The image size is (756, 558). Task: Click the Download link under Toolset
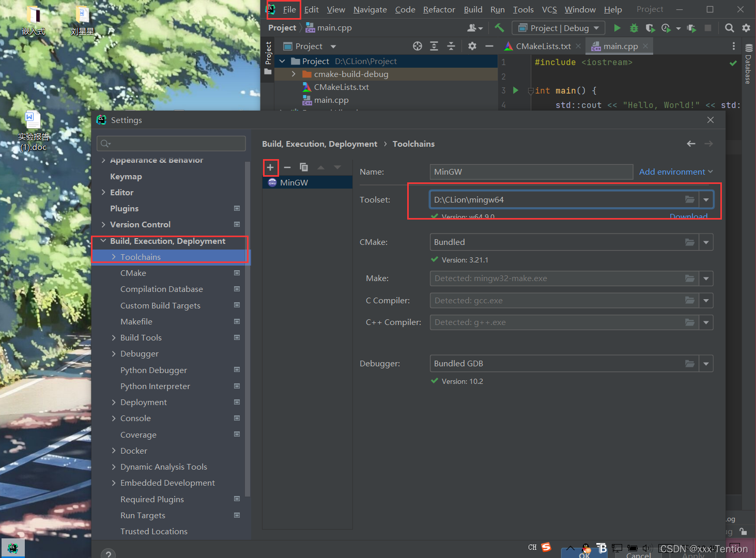(688, 216)
